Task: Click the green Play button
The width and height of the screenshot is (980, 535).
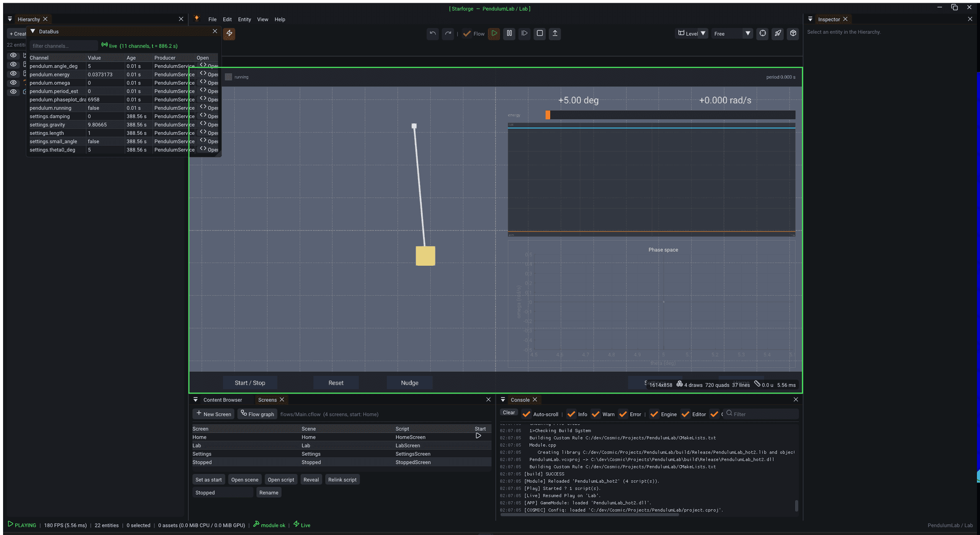Action: coord(494,34)
